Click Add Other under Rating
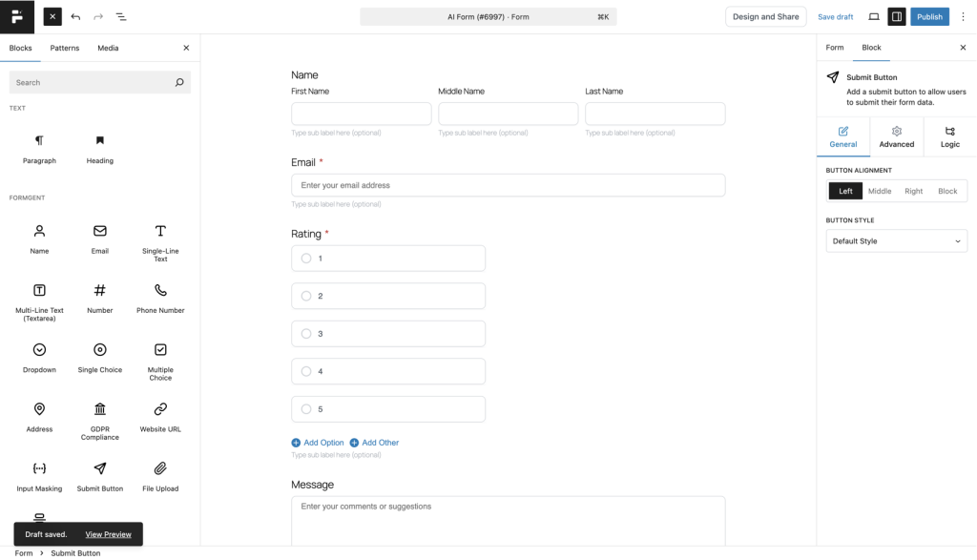 374,443
